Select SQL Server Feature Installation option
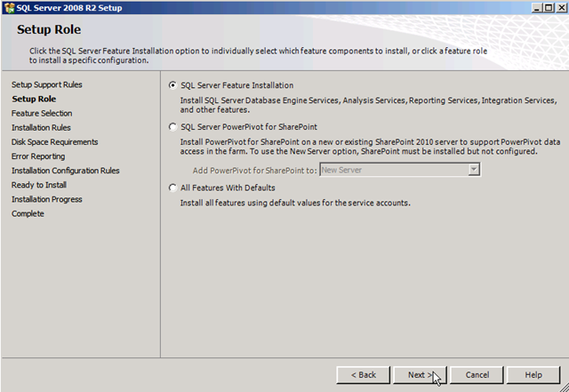 172,85
